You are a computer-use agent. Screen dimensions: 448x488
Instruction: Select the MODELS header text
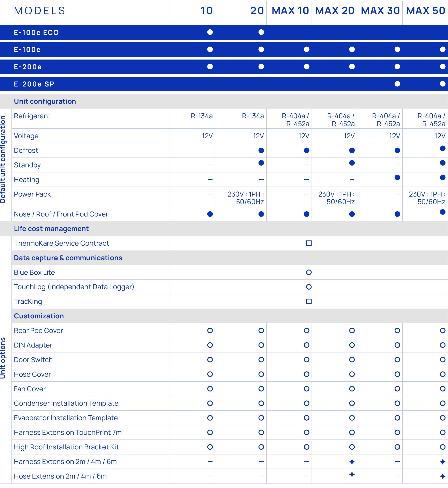39,11
